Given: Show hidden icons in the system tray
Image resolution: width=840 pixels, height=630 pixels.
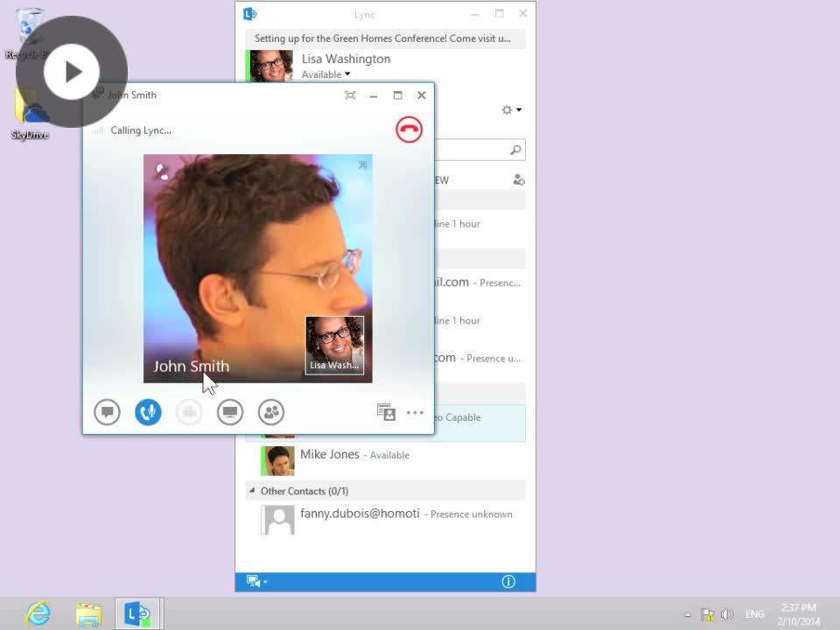Looking at the screenshot, I should pos(688,614).
